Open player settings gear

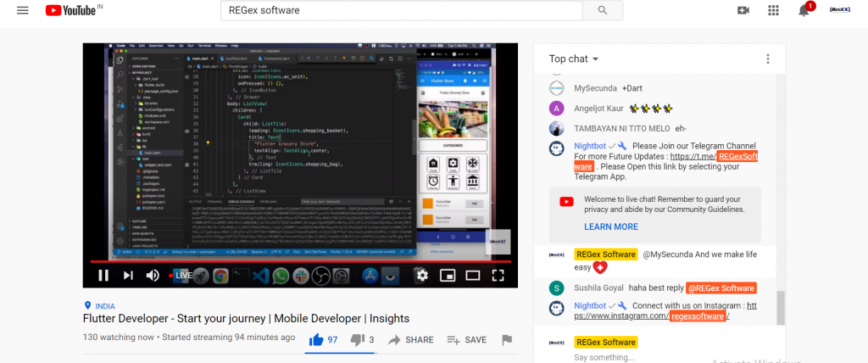coord(422,275)
